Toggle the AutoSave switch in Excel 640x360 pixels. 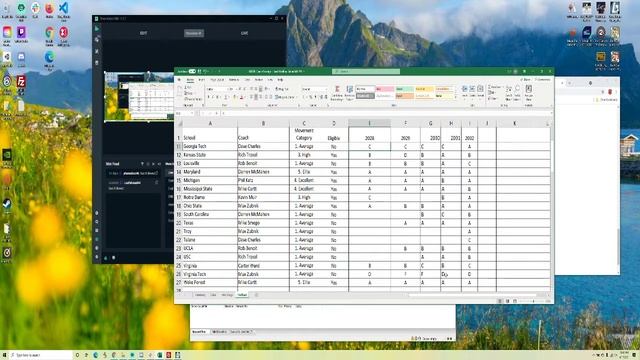[192, 71]
